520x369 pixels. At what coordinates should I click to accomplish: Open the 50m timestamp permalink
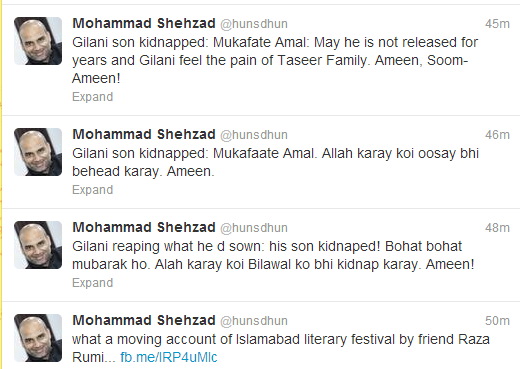497,321
